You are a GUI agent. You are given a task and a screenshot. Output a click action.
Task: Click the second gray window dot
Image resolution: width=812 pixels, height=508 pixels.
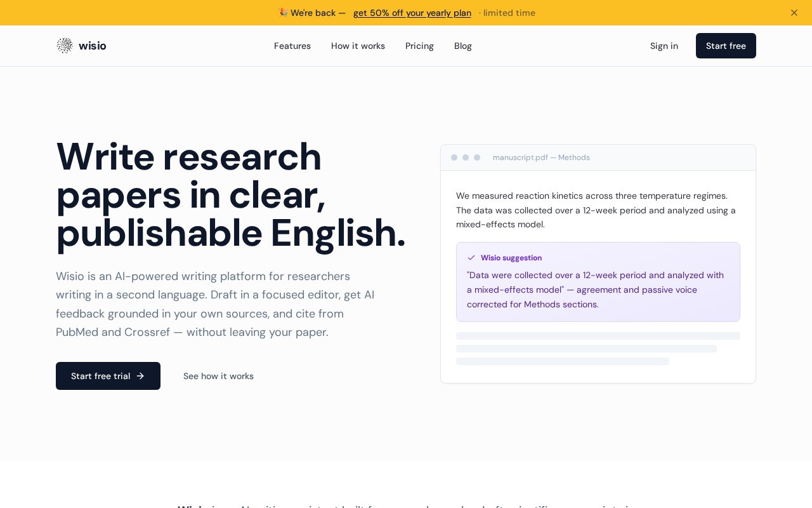466,157
